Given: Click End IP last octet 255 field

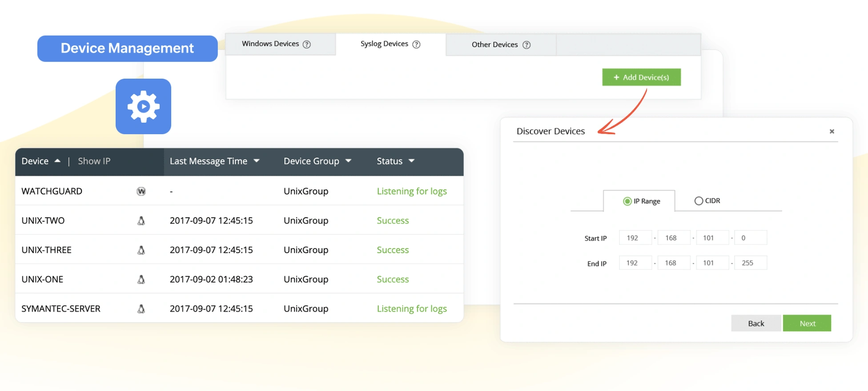Looking at the screenshot, I should 751,263.
